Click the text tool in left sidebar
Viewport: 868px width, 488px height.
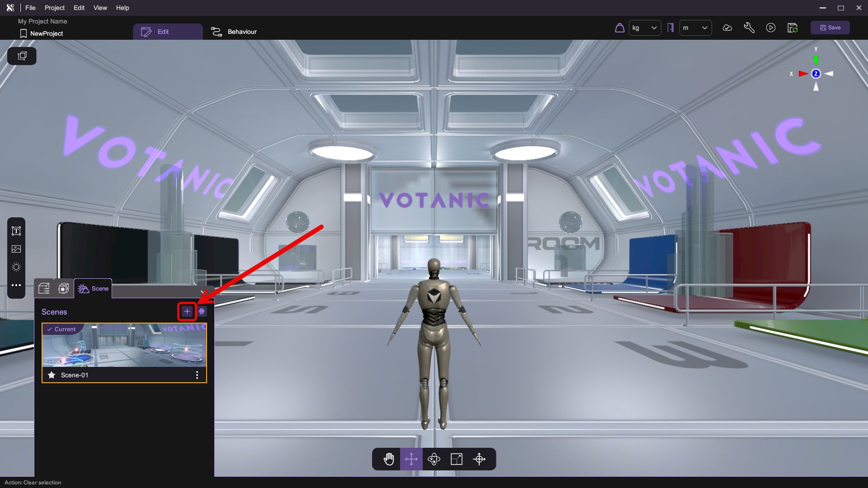pos(16,231)
